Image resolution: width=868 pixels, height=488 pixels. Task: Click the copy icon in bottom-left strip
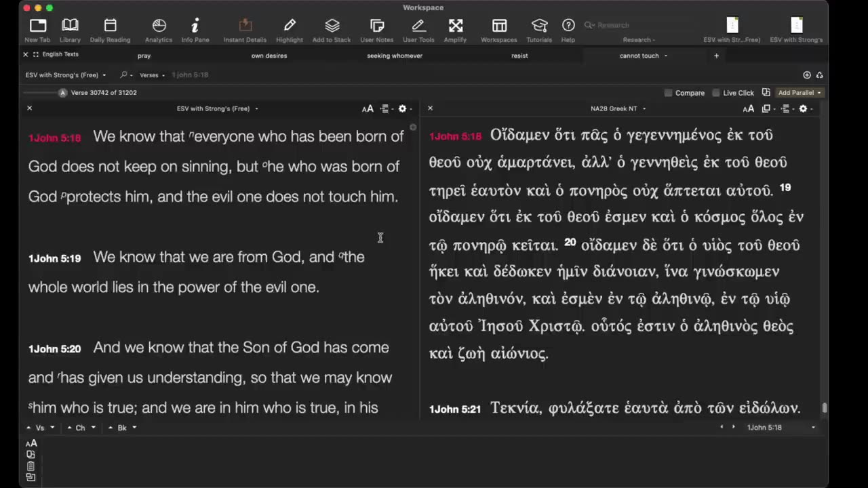[31, 455]
